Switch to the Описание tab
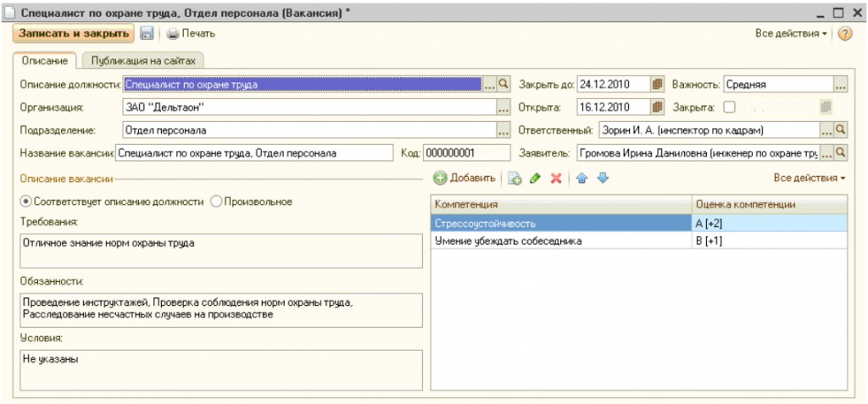The width and height of the screenshot is (868, 404). click(x=46, y=61)
